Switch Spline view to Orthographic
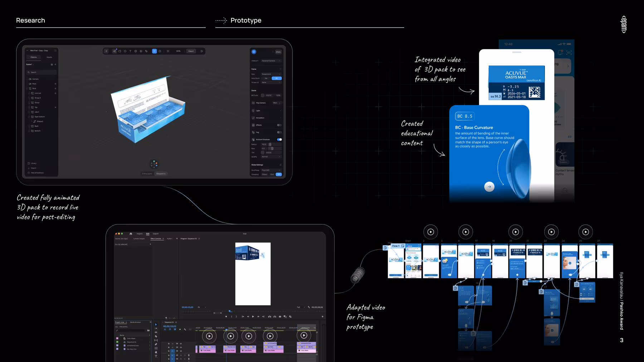644x362 pixels. coord(147,174)
